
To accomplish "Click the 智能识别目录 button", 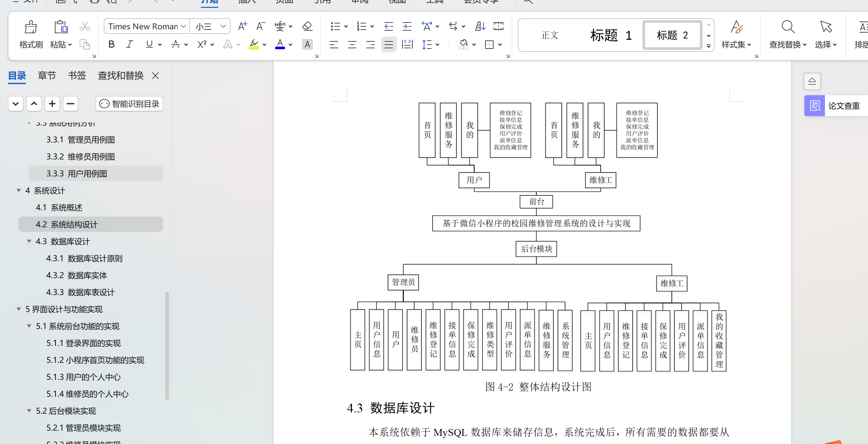I will (129, 104).
